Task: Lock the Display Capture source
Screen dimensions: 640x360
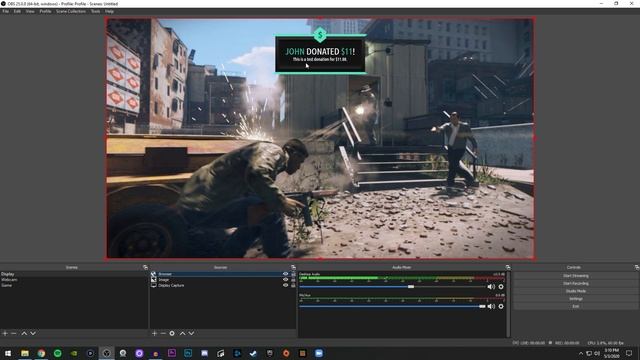Action: pos(293,285)
